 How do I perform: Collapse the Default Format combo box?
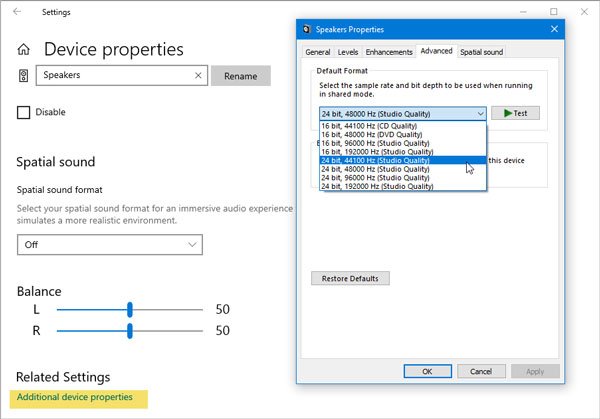point(481,114)
